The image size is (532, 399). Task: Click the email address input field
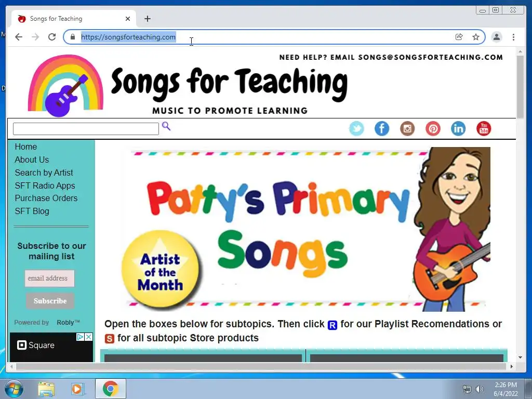[x=49, y=278]
